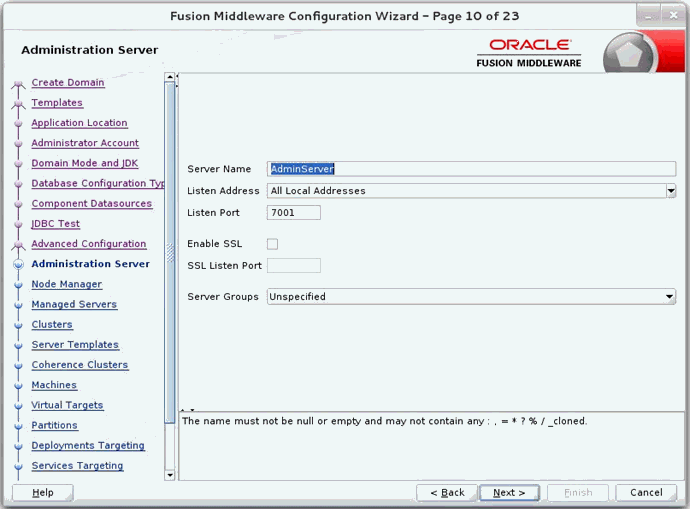This screenshot has height=509, width=690.
Task: Open the Clusters step
Action: click(x=52, y=325)
